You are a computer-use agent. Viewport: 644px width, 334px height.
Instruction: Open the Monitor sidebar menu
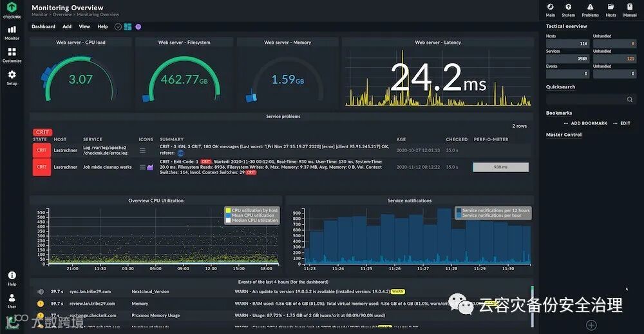tap(12, 32)
